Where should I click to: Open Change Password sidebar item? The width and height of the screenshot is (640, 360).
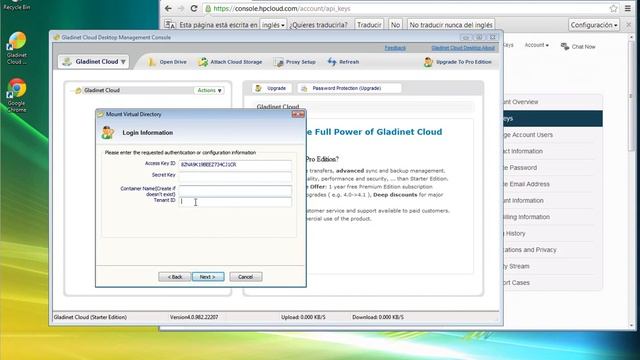[553, 168]
